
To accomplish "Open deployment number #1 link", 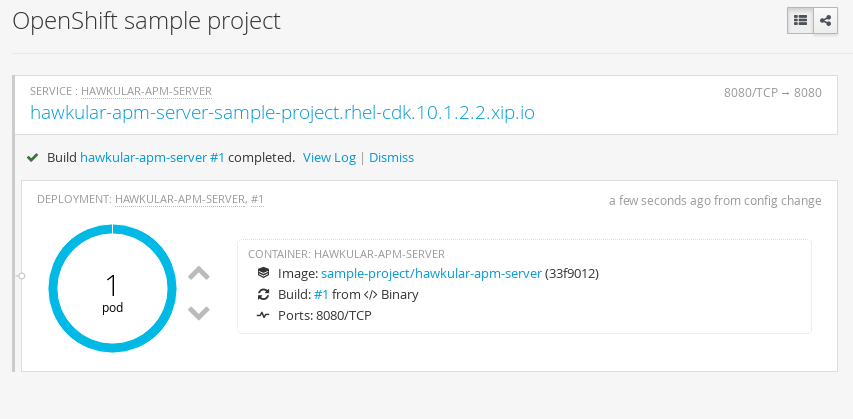I will tap(257, 200).
